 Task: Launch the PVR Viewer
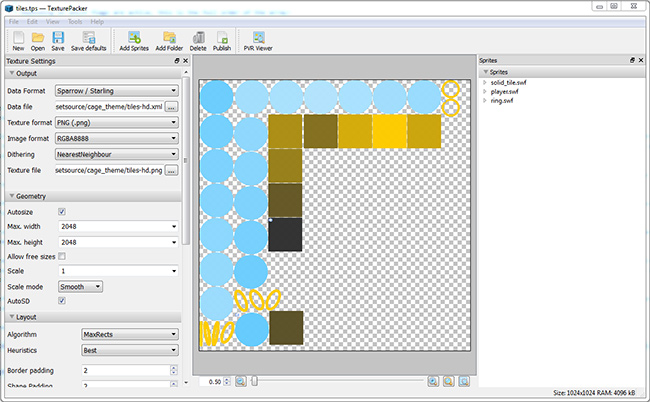257,38
